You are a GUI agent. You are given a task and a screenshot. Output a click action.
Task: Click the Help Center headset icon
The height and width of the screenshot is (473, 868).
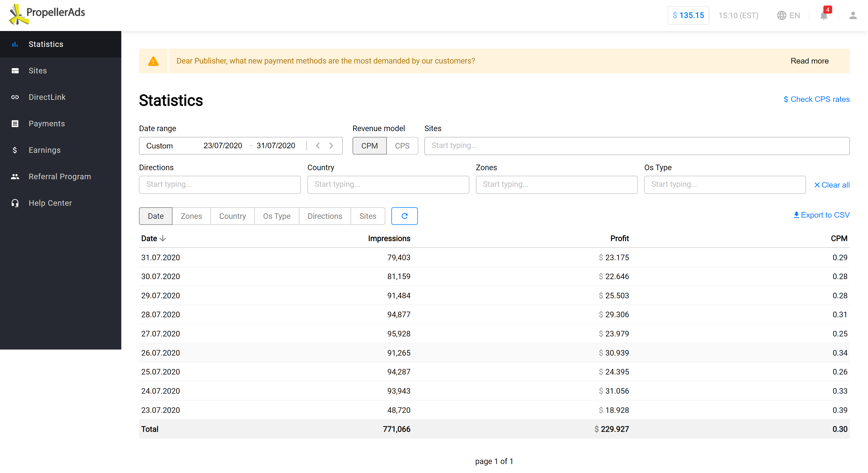(x=15, y=203)
